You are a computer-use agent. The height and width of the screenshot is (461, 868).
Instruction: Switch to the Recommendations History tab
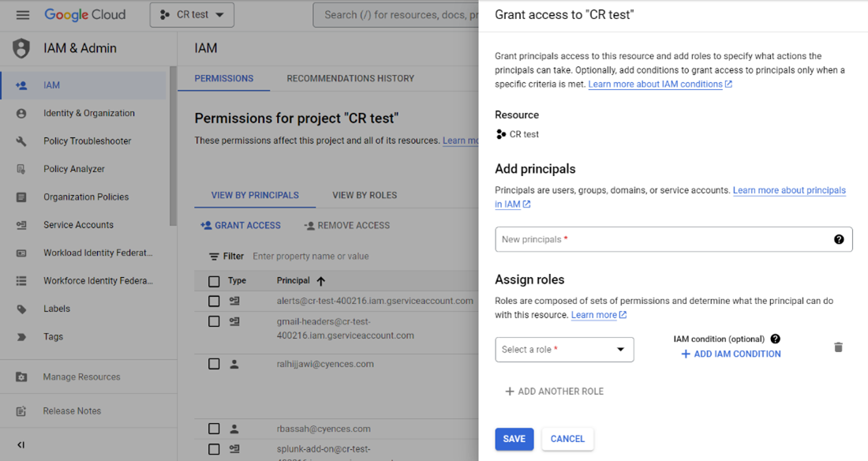pyautogui.click(x=350, y=79)
